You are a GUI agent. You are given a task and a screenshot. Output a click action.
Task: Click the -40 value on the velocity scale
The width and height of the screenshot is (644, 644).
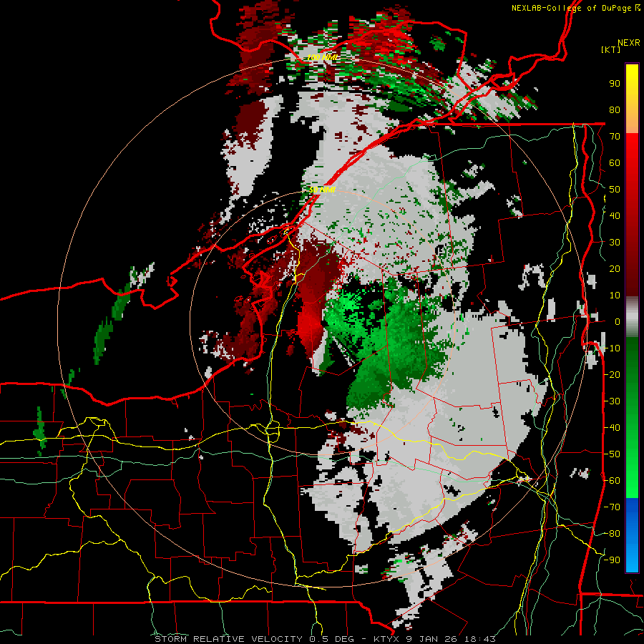pos(612,428)
